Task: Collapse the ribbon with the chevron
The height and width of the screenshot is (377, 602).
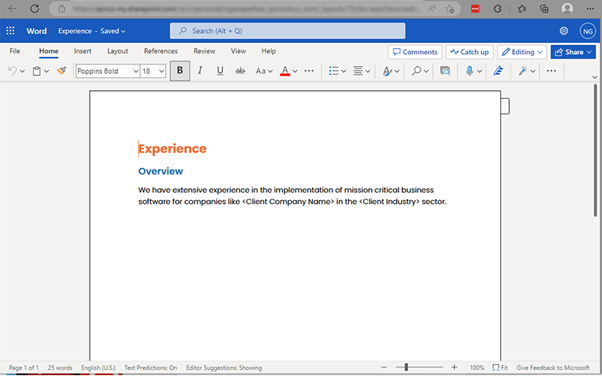Action: pyautogui.click(x=594, y=77)
